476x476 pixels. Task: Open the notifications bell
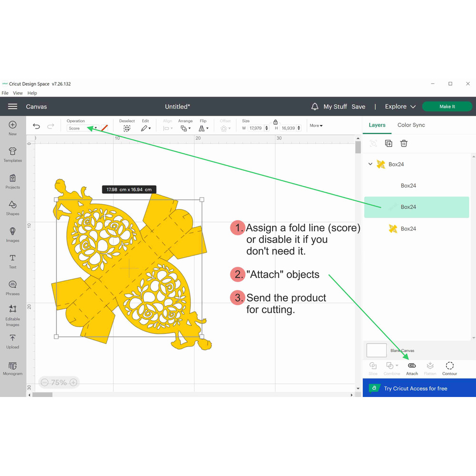pos(315,107)
